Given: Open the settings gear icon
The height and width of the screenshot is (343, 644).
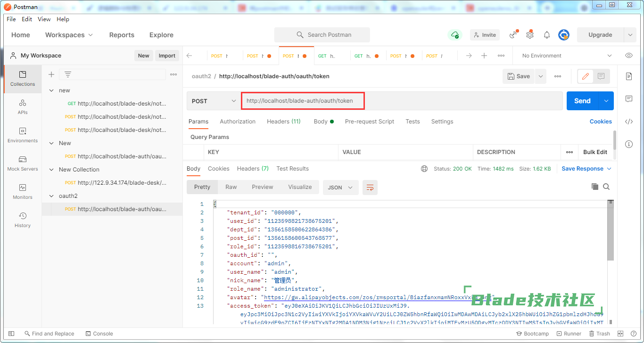Looking at the screenshot, I should (x=530, y=35).
